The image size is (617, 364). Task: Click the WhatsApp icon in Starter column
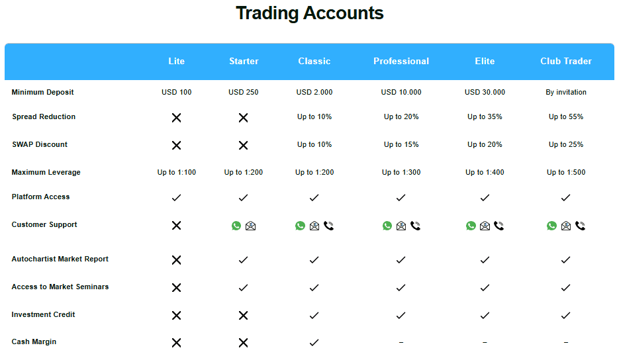tap(236, 226)
